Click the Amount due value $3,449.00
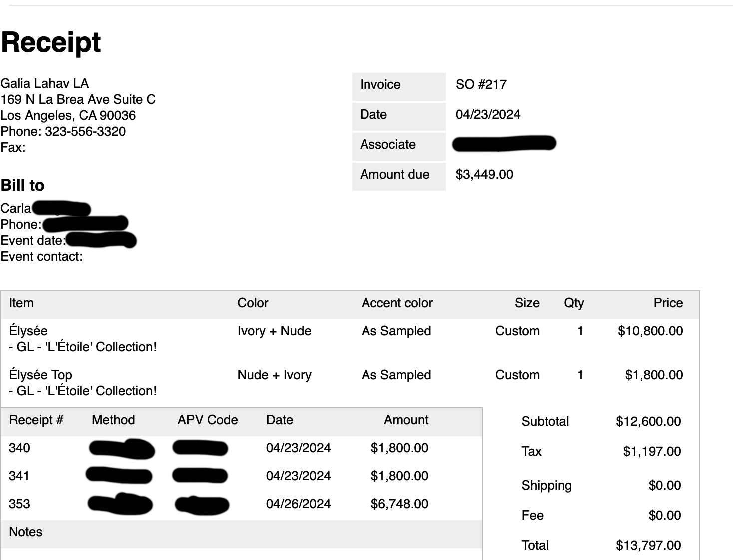 coord(484,174)
